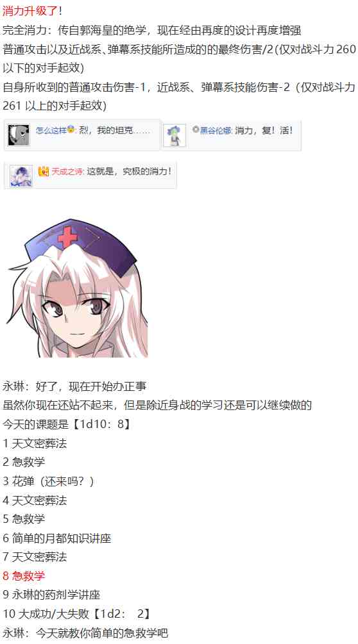
Task: Click list option 3 花弹（还来吗？）
Action: pos(49,481)
